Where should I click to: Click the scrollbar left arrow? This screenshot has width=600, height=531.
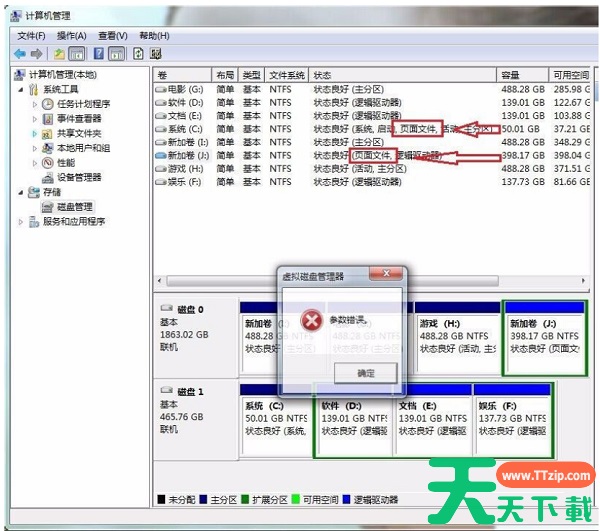point(160,281)
